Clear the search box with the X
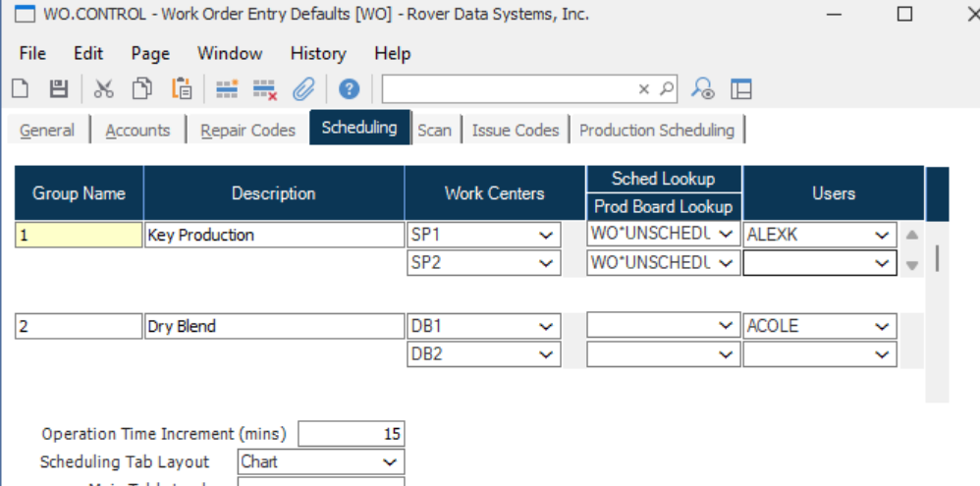 point(644,89)
